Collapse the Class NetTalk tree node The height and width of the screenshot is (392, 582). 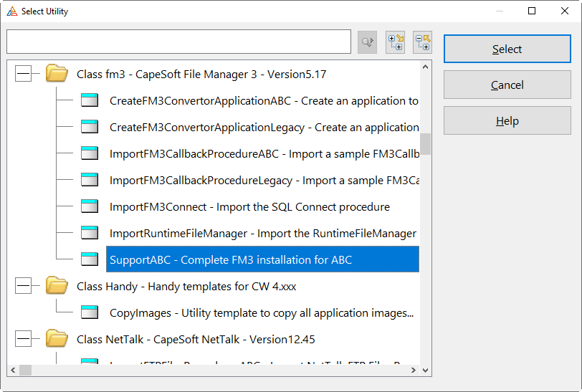click(x=24, y=339)
